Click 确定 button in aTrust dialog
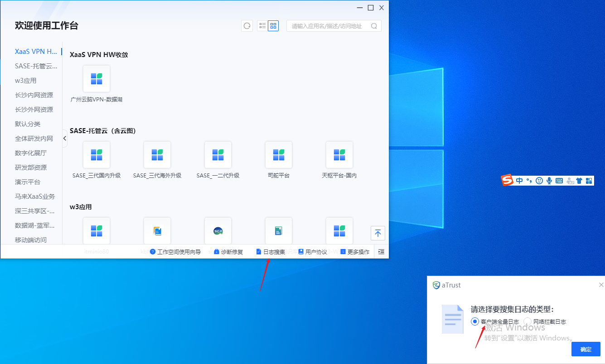 click(x=586, y=349)
